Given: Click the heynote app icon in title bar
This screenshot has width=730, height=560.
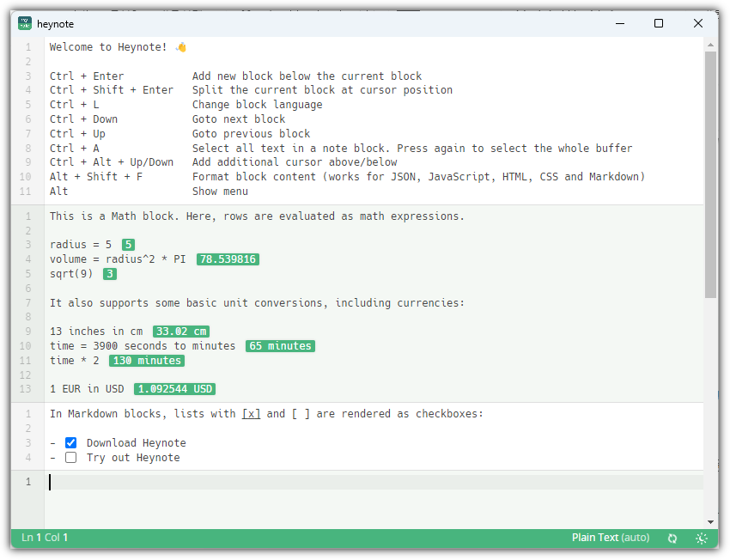Looking at the screenshot, I should (x=25, y=23).
